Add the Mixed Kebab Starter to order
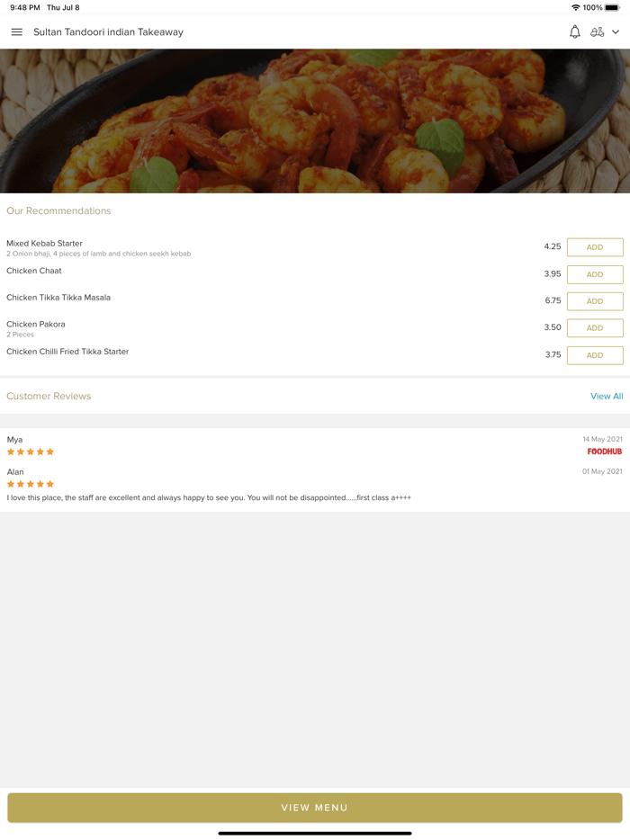Screen dimensions: 630x840 pos(594,246)
